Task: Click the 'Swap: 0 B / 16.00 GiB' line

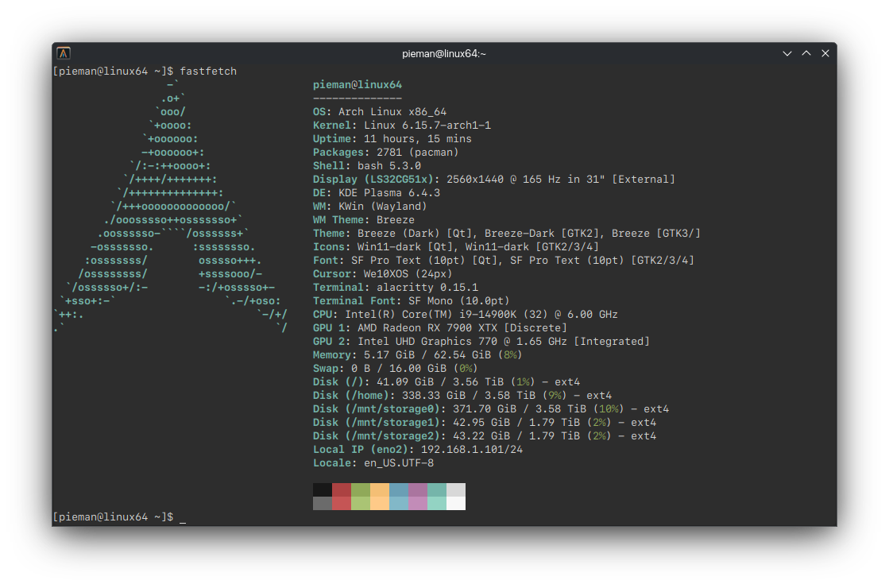Action: [395, 369]
